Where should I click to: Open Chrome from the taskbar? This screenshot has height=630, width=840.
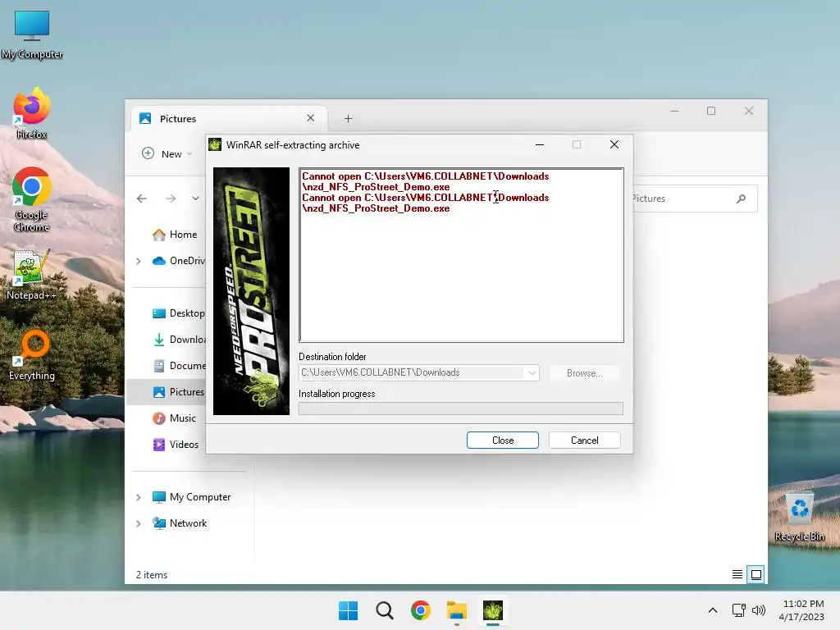click(x=421, y=610)
